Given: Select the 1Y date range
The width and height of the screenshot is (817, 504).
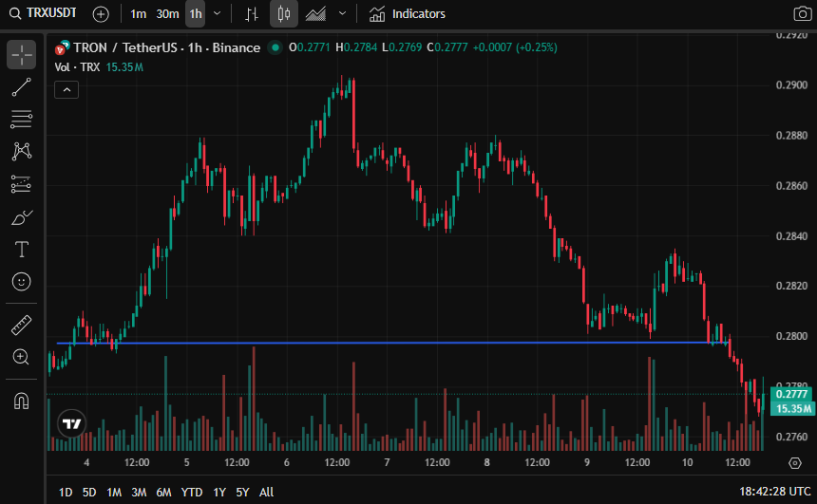Looking at the screenshot, I should pyautogui.click(x=219, y=492).
